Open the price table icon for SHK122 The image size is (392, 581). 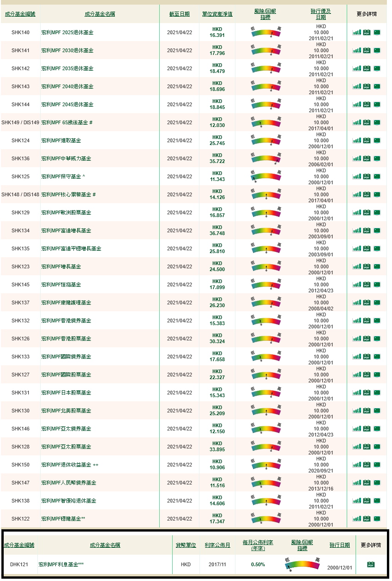377,519
